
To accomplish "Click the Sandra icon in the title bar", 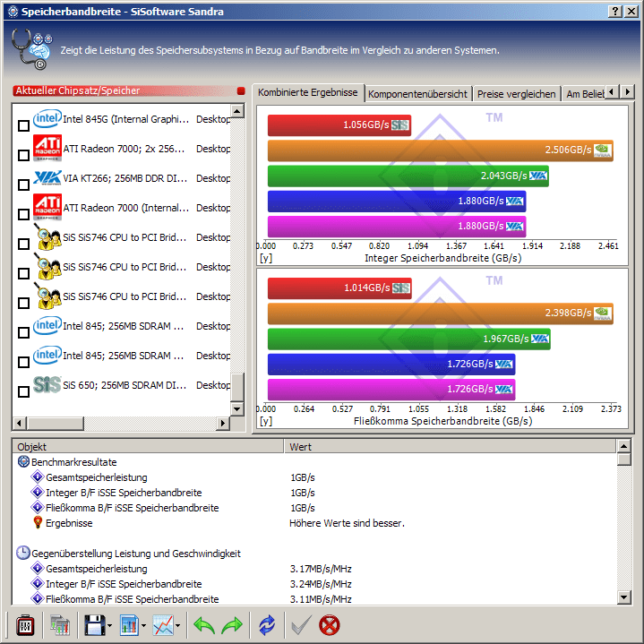I will coord(13,12).
